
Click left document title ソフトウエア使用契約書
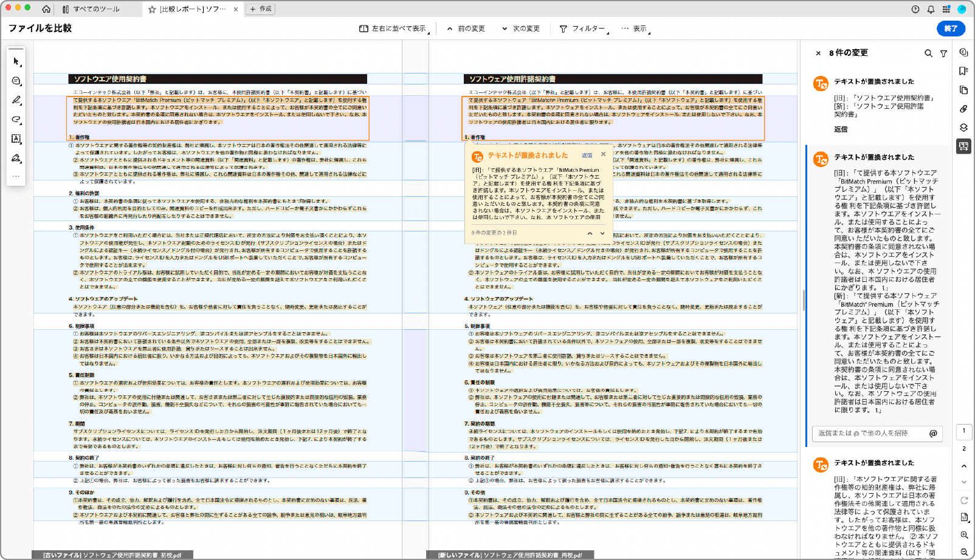(110, 79)
